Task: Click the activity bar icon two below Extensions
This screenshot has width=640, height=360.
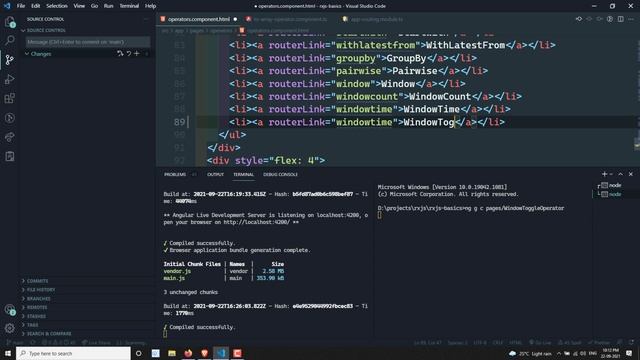Action: click(9, 137)
